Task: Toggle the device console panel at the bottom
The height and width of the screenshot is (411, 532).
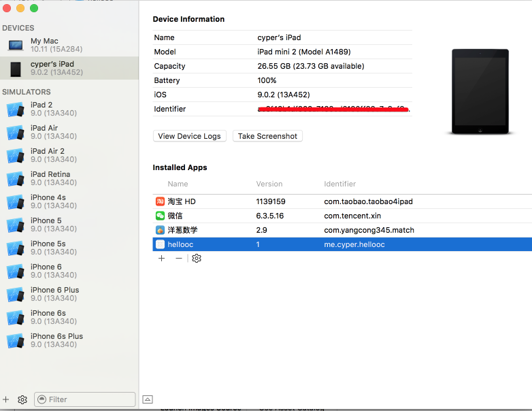Action: pos(148,399)
